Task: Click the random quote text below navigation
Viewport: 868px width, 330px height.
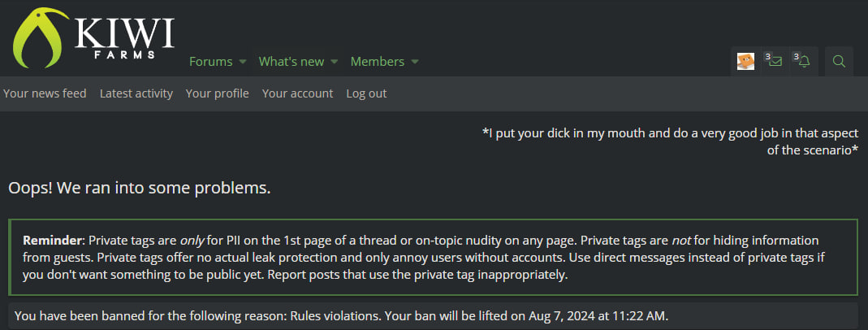Action: point(670,141)
